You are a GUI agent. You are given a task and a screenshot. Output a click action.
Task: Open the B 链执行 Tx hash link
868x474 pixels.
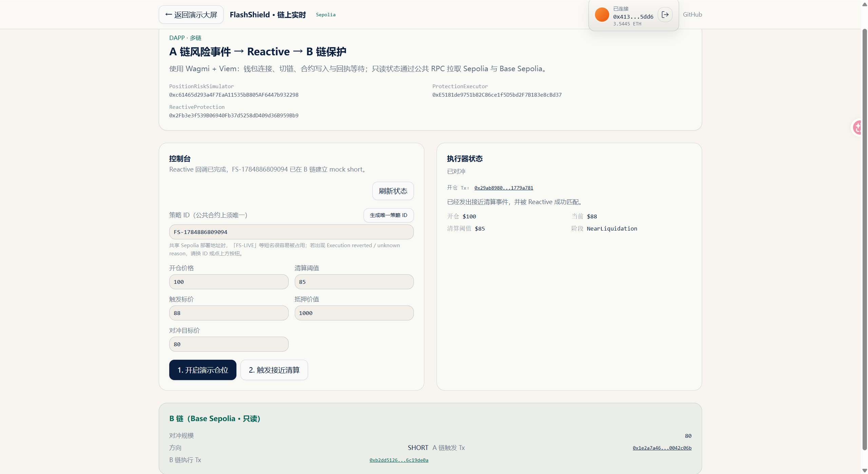(x=399, y=460)
